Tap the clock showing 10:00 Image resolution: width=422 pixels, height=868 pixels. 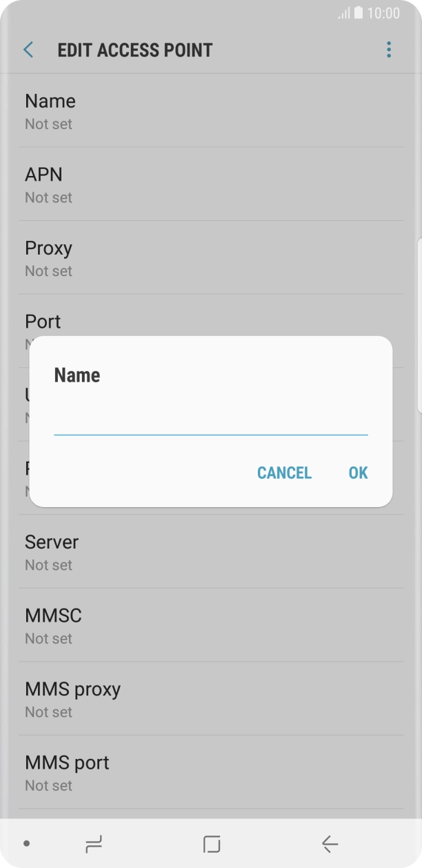coord(383,13)
